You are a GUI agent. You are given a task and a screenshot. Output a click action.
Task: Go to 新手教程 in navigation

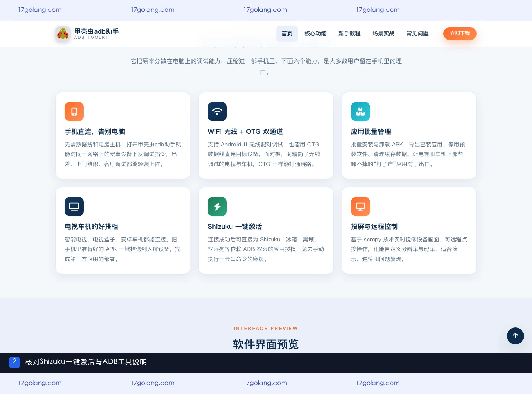[x=349, y=34]
